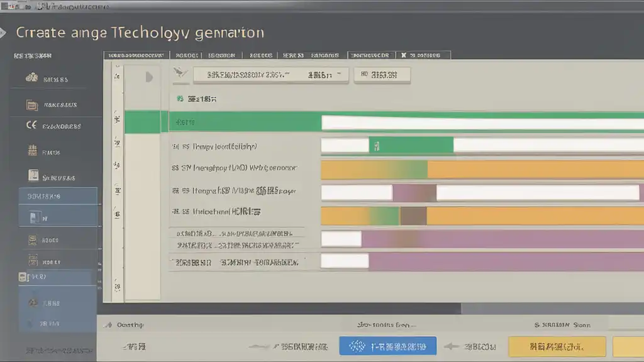
Task: Open the grid table icon in sidebar
Action: [32, 151]
